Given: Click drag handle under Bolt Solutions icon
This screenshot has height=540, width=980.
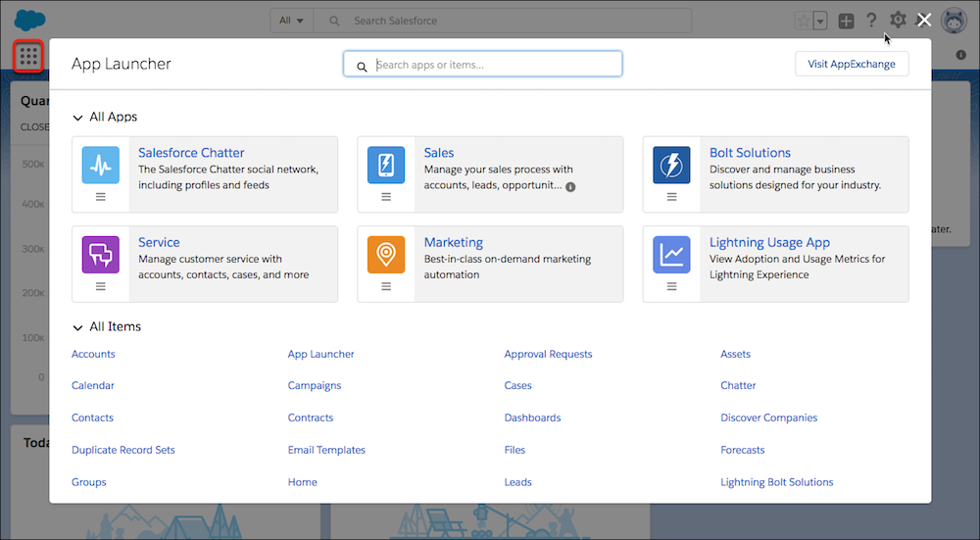Looking at the screenshot, I should [672, 197].
